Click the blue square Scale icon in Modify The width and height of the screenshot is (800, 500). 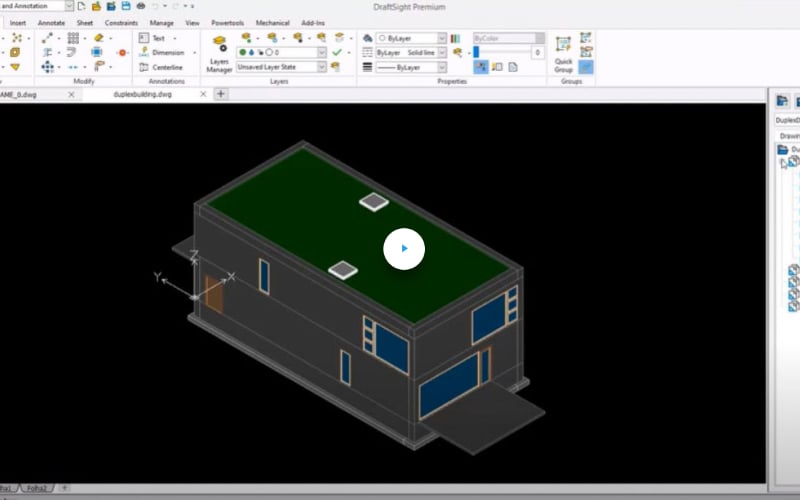(96, 52)
